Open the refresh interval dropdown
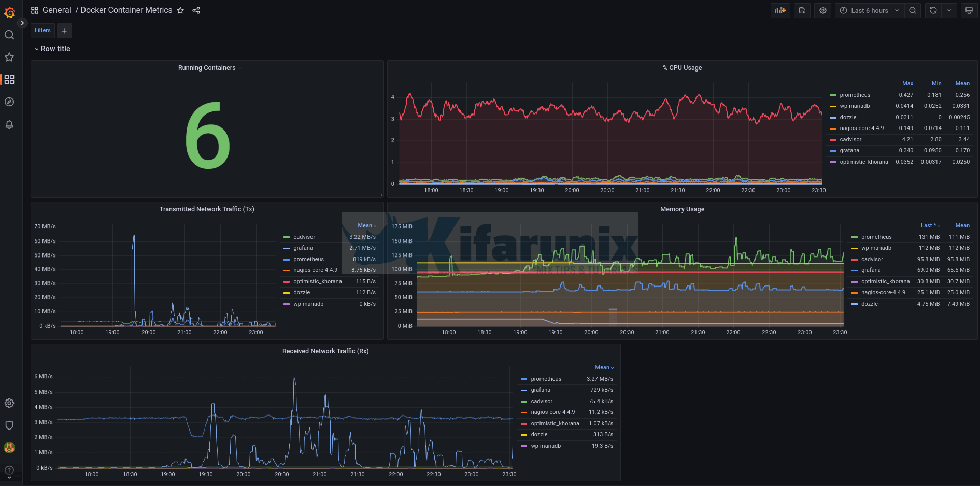The image size is (980, 486). coord(949,10)
